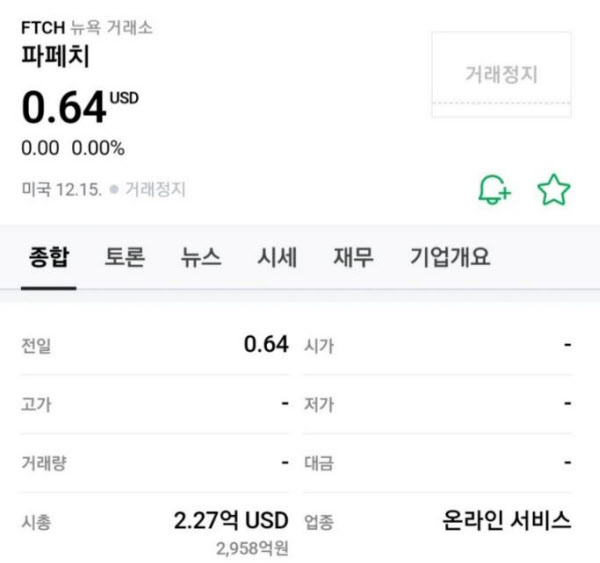Tap the 온라인 서비스 sector link

pyautogui.click(x=506, y=520)
